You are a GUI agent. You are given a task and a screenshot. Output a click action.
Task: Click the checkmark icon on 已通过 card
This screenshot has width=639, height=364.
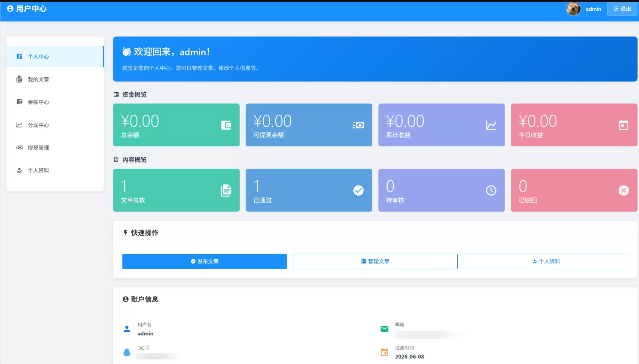coord(359,191)
